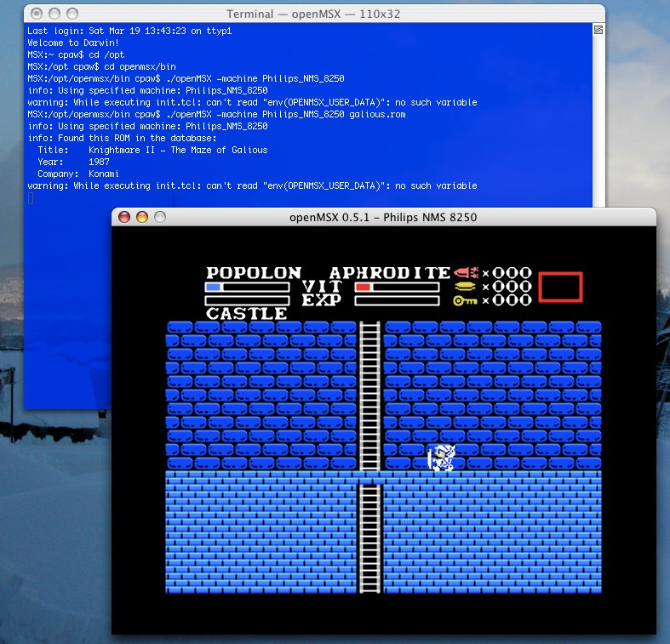Click the openMSX 0.5.1 window title
Image resolution: width=670 pixels, height=644 pixels.
(x=383, y=217)
